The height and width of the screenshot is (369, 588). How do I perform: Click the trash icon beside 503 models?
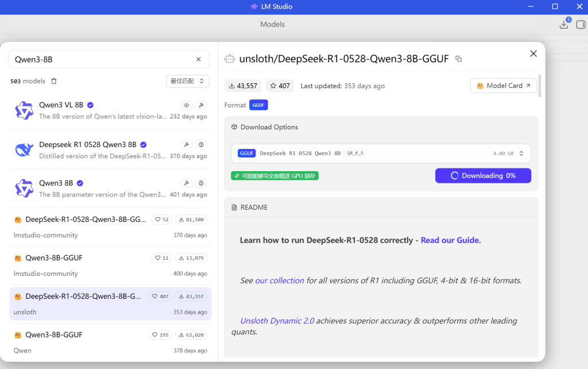[x=54, y=81]
